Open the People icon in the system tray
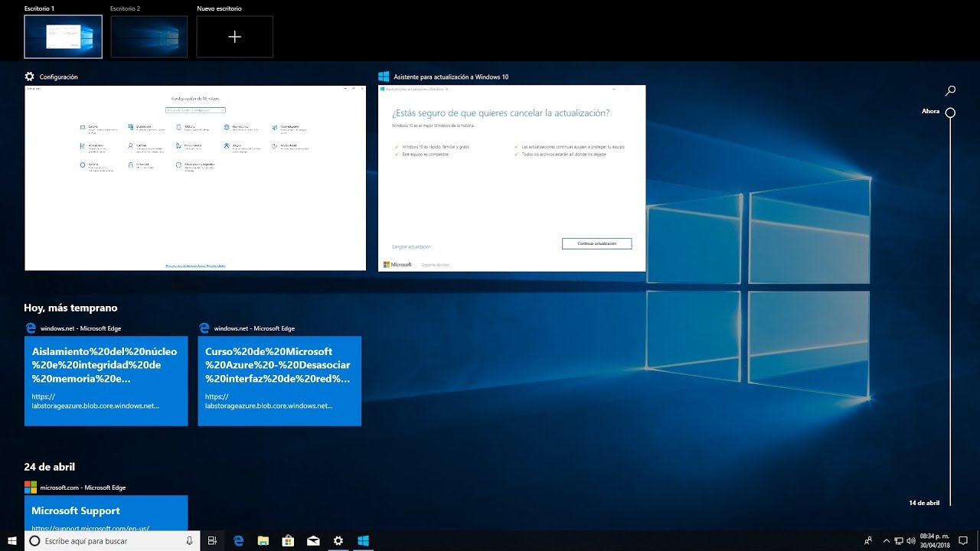This screenshot has height=551, width=980. [867, 541]
